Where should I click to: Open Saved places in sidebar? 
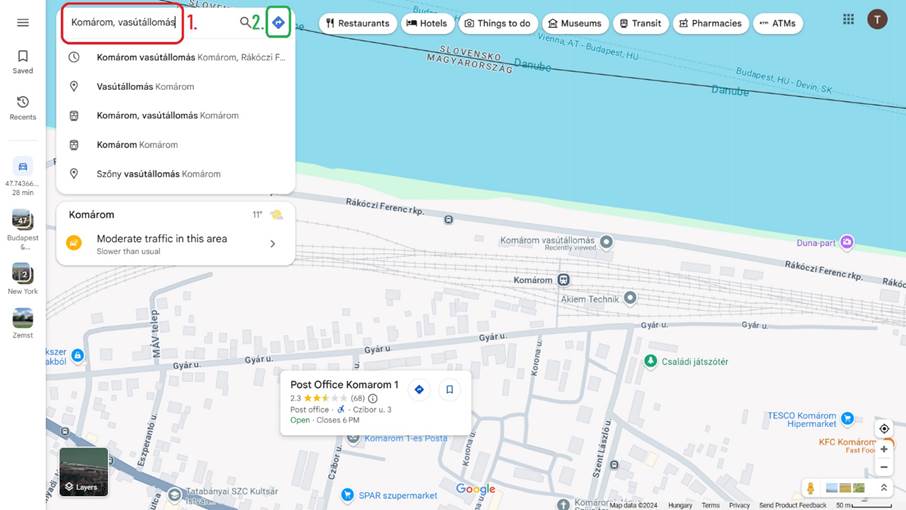[23, 61]
